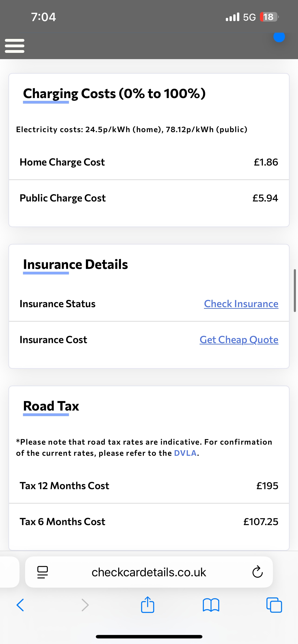Click the page scrollbar indicator
Image resolution: width=298 pixels, height=644 pixels.
295,290
